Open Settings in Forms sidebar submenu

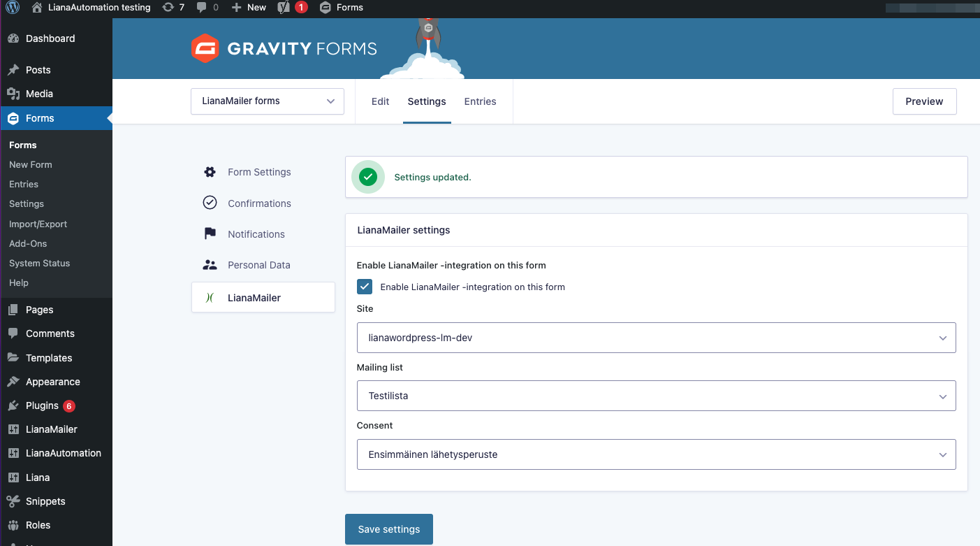tap(27, 203)
